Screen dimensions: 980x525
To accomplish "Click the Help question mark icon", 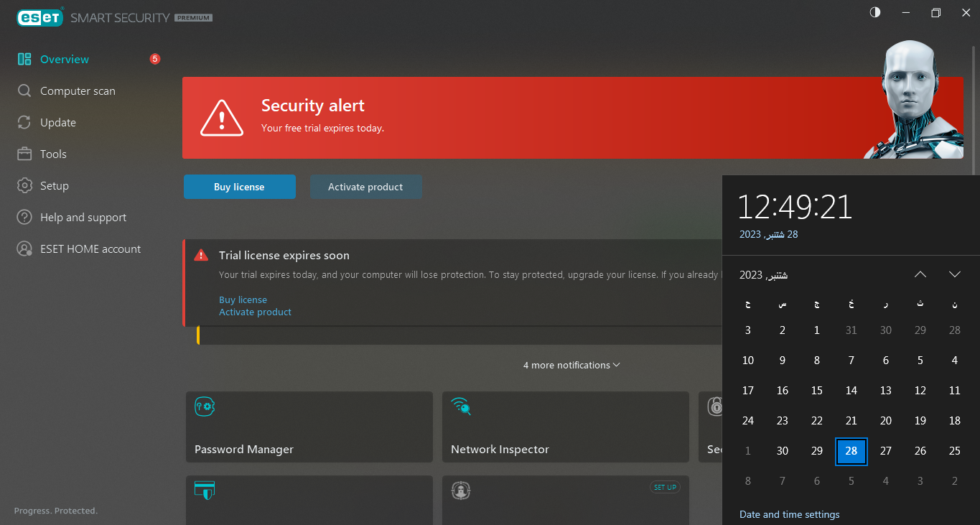I will click(x=24, y=218).
